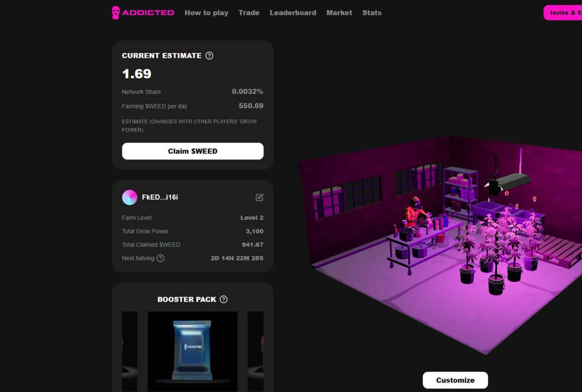
Task: Click the BOOSTER PACK heading
Action: pyautogui.click(x=187, y=299)
